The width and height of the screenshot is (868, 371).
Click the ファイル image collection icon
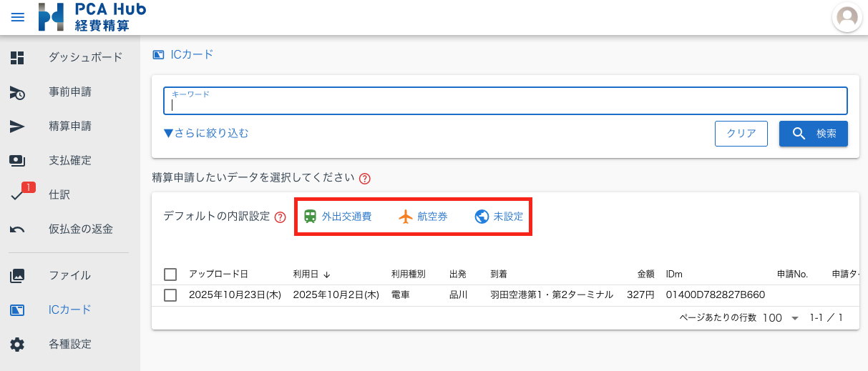[x=17, y=275]
